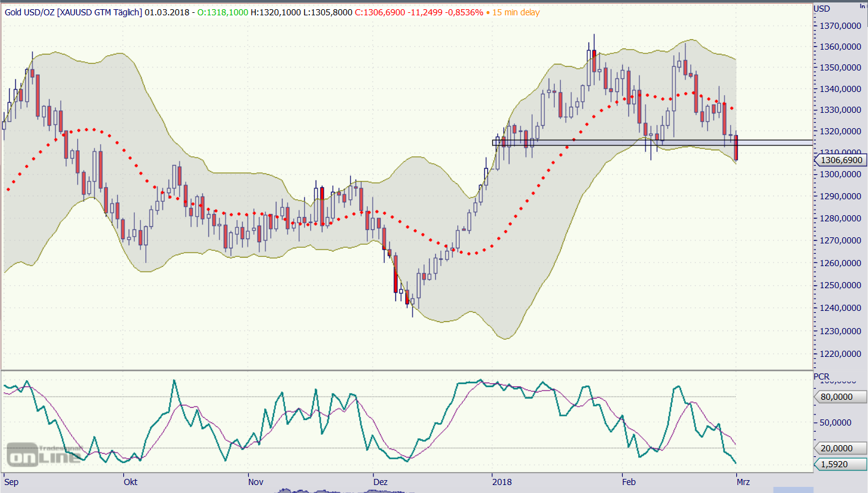Click the Tradesignal Online logo watermark
Image resolution: width=868 pixels, height=493 pixels.
coord(44,455)
